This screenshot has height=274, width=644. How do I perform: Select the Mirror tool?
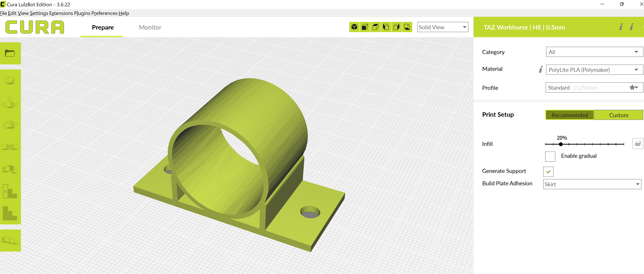[11, 147]
